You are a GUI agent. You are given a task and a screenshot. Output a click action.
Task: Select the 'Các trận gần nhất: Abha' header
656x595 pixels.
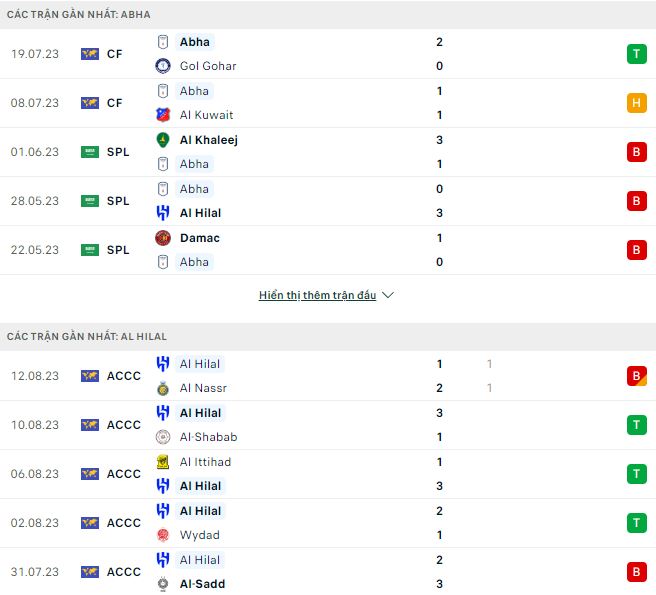point(79,14)
